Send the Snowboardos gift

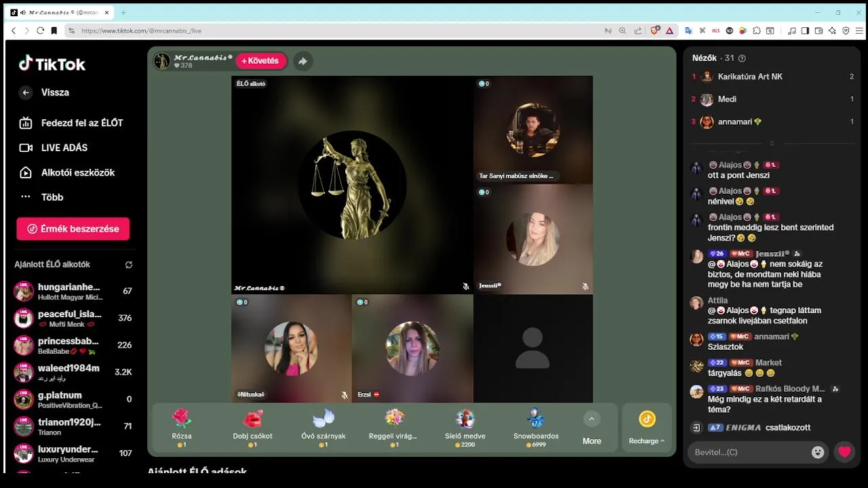click(536, 428)
